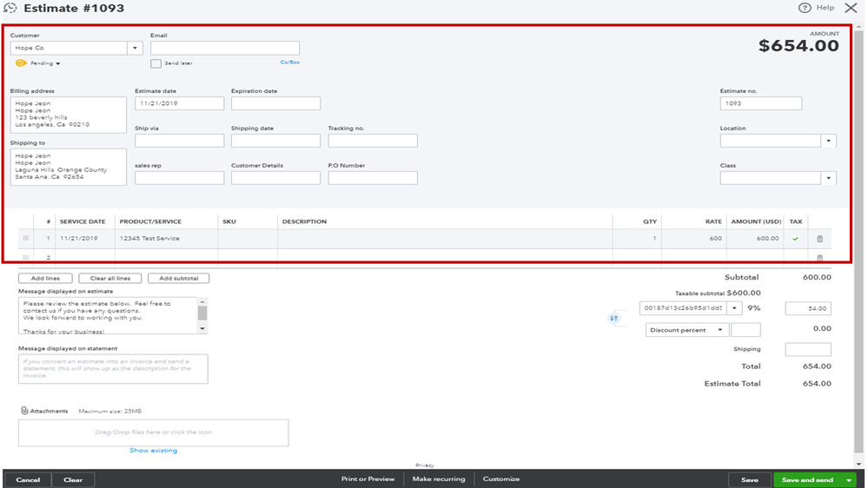Screen dimensions: 868x488
Task: Click the Shipping amount field
Action: coord(808,350)
